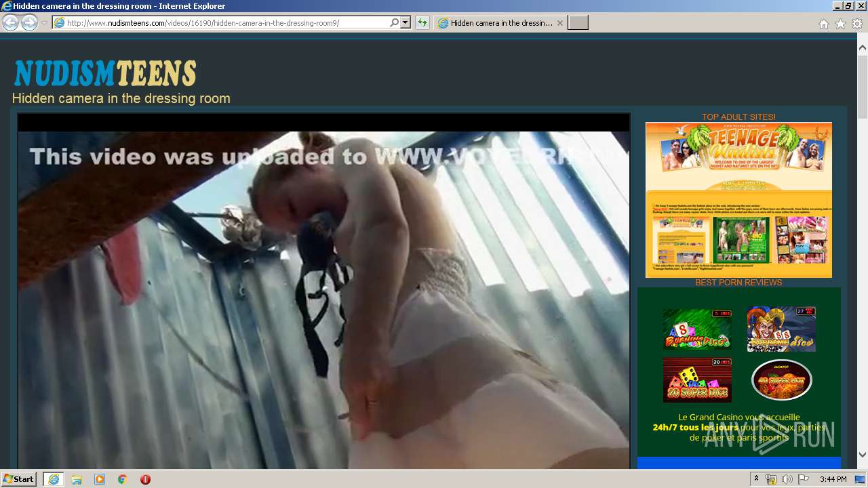This screenshot has height=488, width=868.
Task: Launch Google Chrome from the taskbar
Action: point(123,479)
